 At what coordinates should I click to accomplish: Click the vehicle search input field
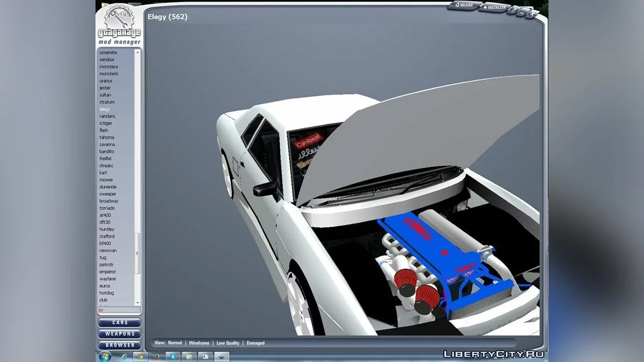pos(118,310)
